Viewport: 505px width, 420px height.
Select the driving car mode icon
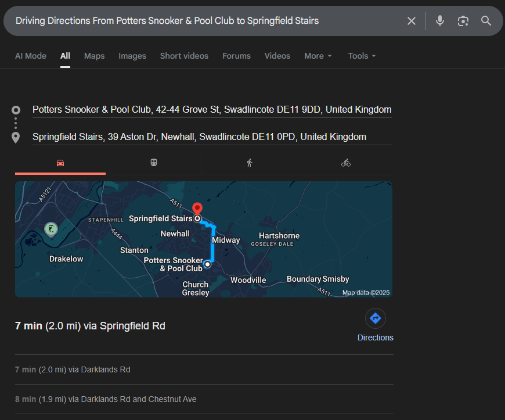(60, 163)
